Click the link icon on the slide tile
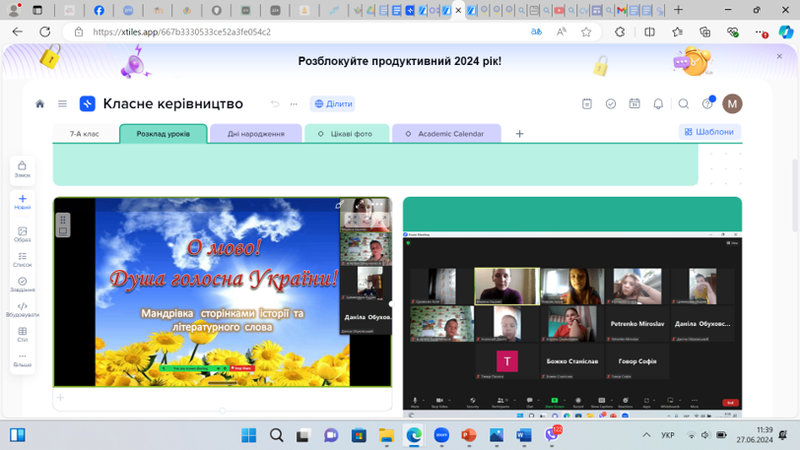800x450 pixels. [x=339, y=205]
